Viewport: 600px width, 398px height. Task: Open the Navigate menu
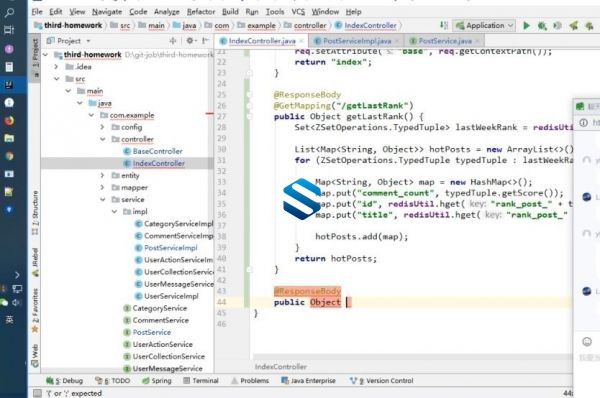pos(107,12)
